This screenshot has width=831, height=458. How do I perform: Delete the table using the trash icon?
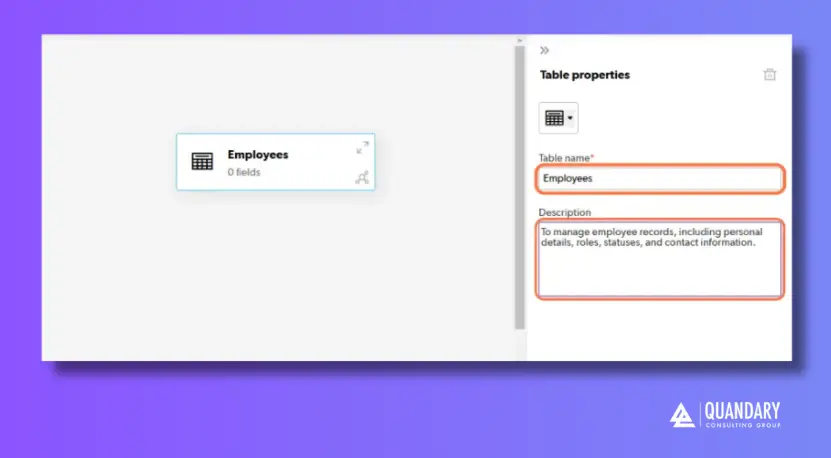[770, 75]
